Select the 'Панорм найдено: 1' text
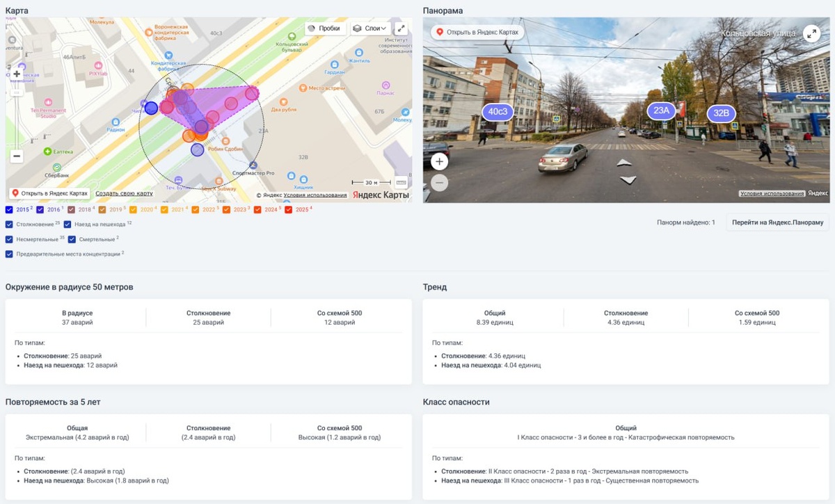 (x=686, y=222)
